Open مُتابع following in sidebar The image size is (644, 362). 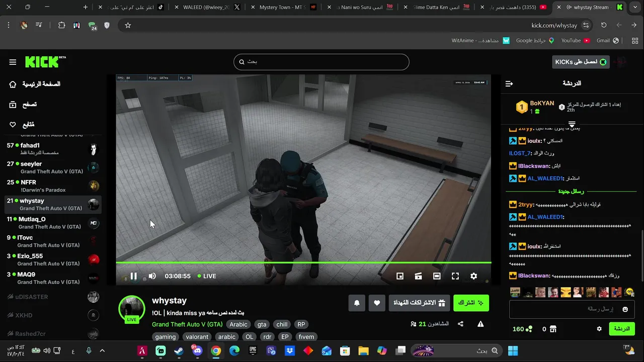pyautogui.click(x=22, y=124)
